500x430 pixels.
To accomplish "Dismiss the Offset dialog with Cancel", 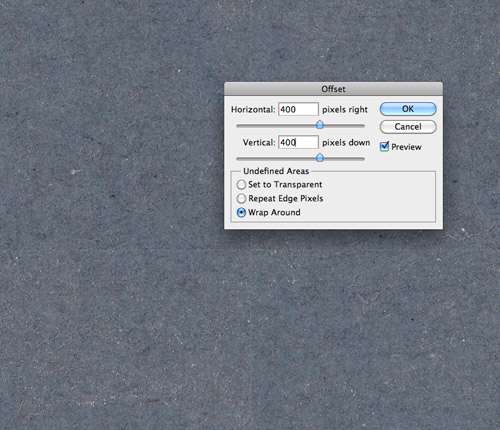I will [x=408, y=127].
